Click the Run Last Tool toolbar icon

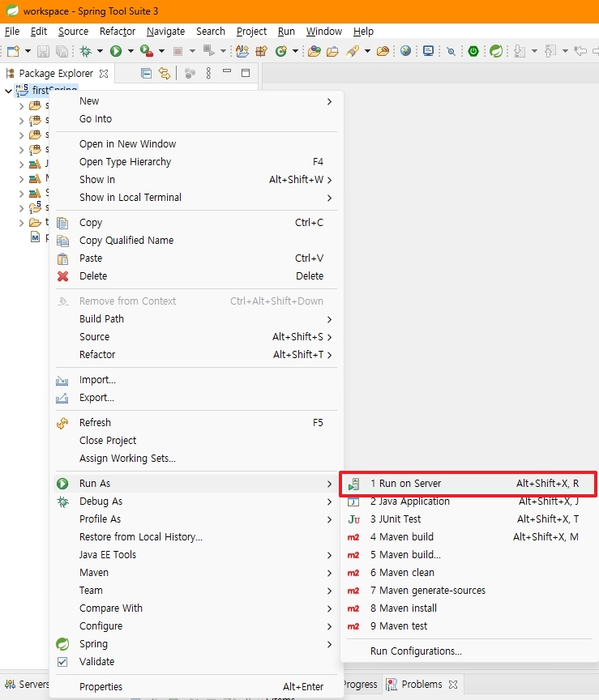click(x=147, y=51)
